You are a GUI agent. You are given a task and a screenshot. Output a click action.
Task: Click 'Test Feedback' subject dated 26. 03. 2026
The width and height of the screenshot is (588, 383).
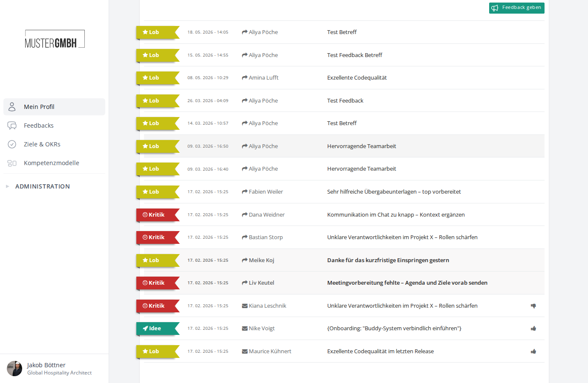click(x=345, y=101)
